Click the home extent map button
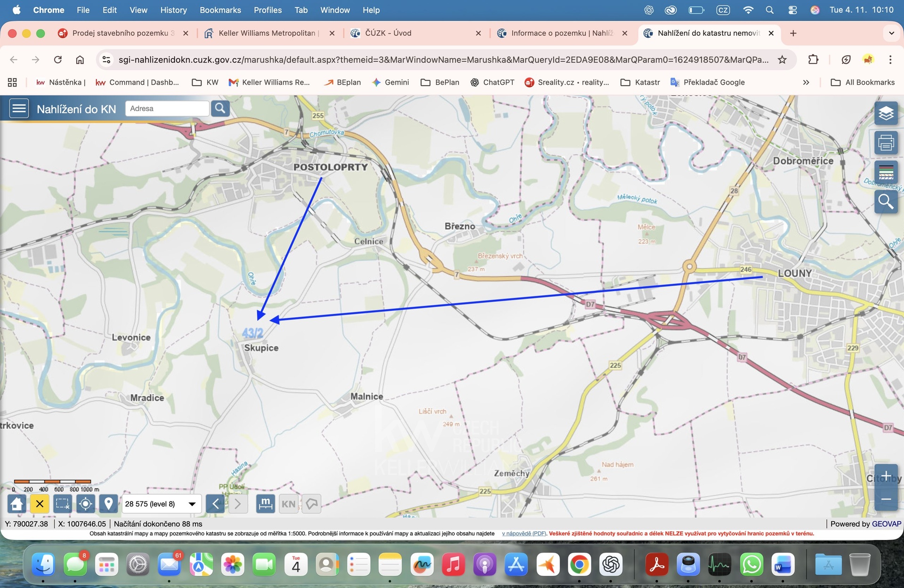 [x=16, y=504]
